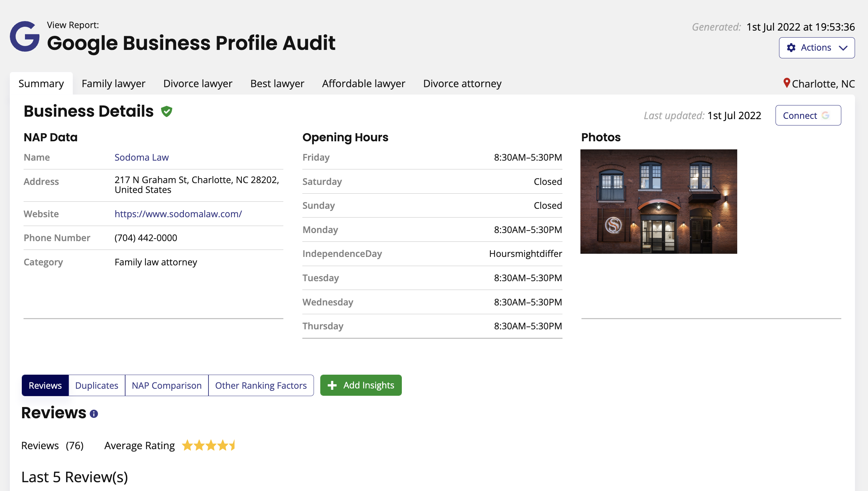Open the Summary tab
This screenshot has width=868, height=491.
[x=41, y=84]
